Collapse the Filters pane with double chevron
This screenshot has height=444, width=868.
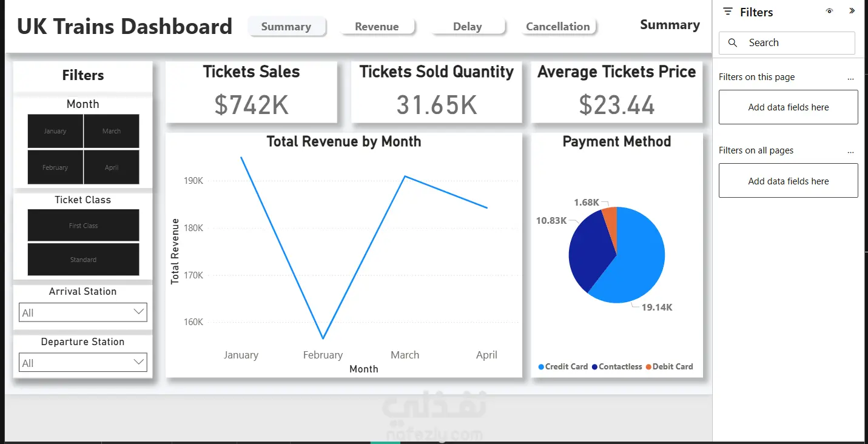(x=852, y=11)
